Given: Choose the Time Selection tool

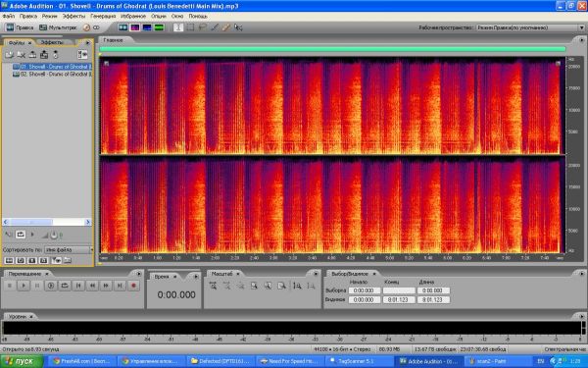Looking at the screenshot, I should (178, 27).
